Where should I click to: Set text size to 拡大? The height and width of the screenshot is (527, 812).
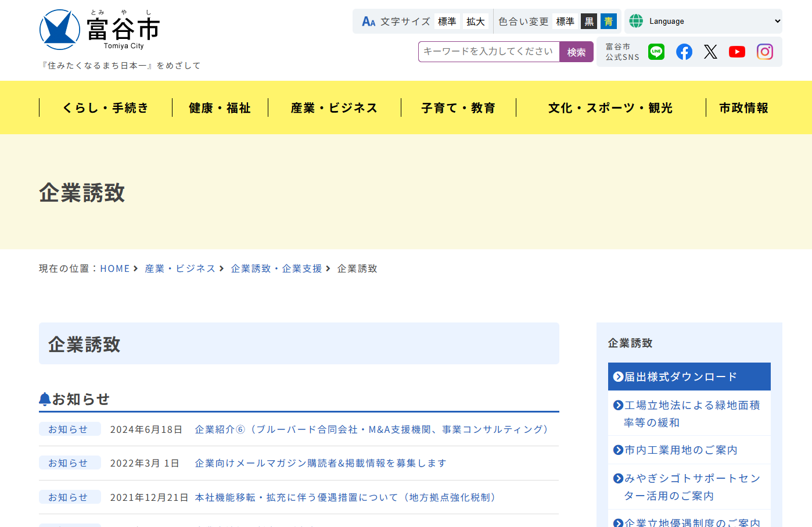tap(475, 21)
